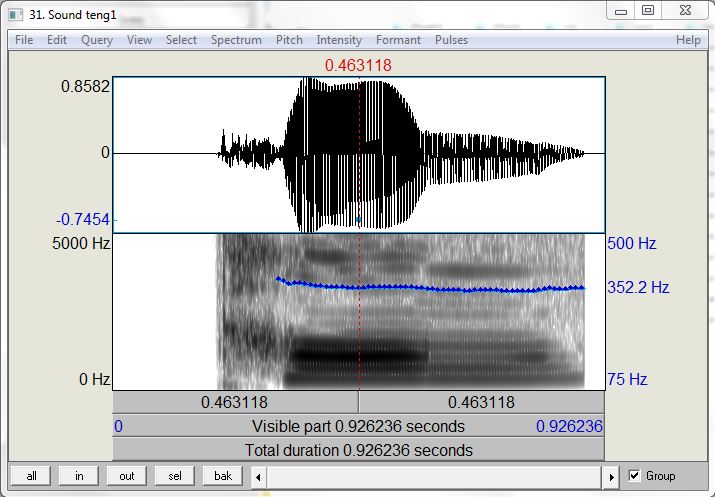The width and height of the screenshot is (715, 497).
Task: Click the 'sel' zoom-to-selection button
Action: [x=175, y=476]
